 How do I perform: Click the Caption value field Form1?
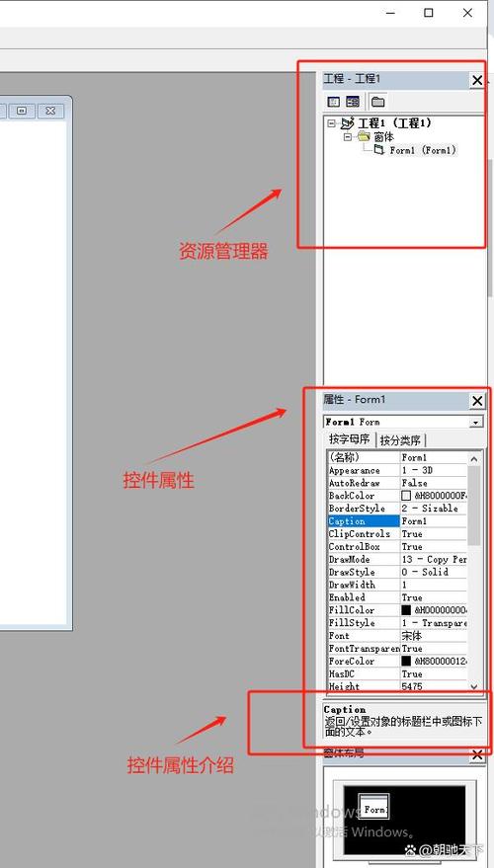click(434, 521)
